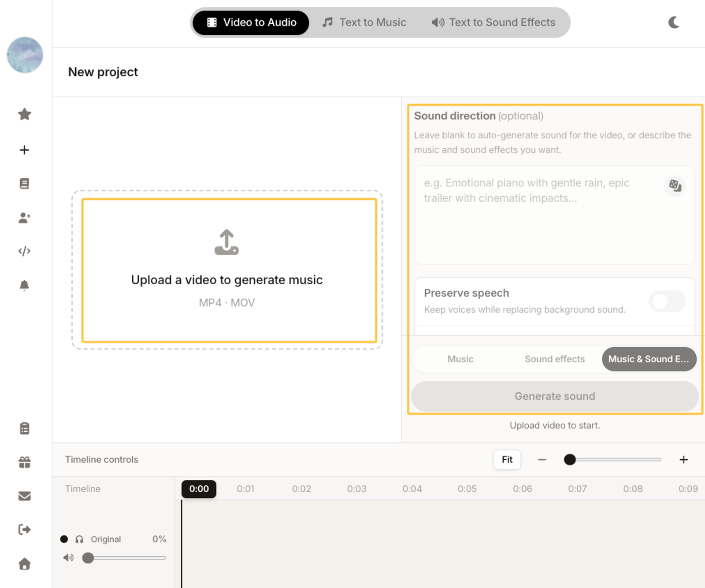Switch to the Text to Music tab
Image resolution: width=705 pixels, height=588 pixels.
click(x=364, y=22)
